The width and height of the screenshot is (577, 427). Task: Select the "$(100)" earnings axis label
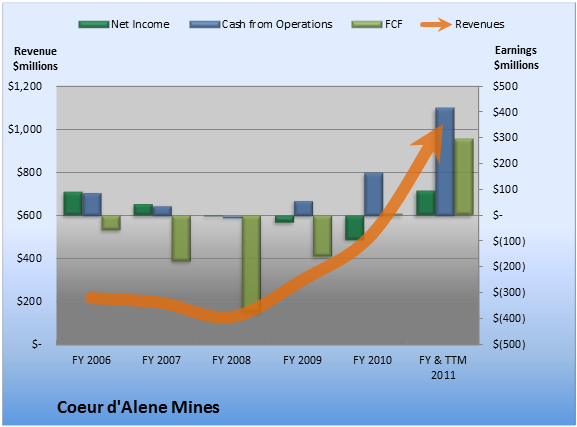point(509,241)
